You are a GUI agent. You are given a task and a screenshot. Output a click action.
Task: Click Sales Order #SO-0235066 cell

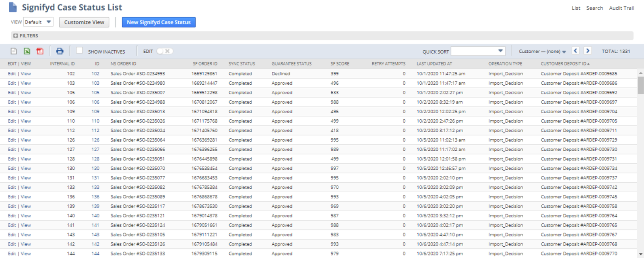(x=138, y=150)
